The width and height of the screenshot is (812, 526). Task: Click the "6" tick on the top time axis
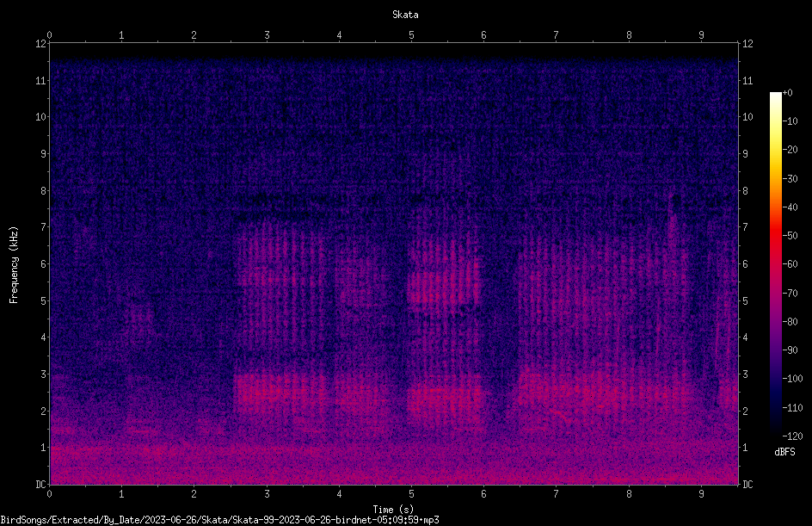pos(483,35)
